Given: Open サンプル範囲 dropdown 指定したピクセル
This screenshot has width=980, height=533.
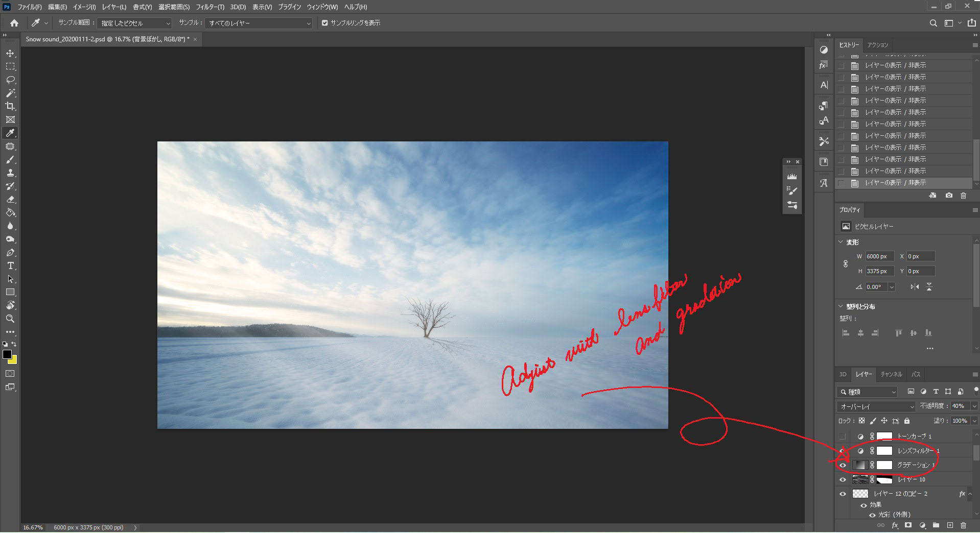Looking at the screenshot, I should (134, 23).
